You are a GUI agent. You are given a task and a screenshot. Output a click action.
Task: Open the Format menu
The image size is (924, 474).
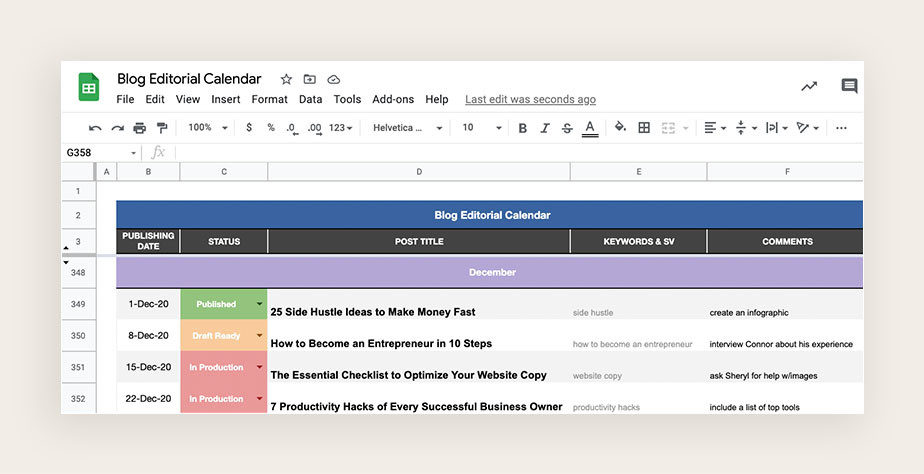pyautogui.click(x=269, y=99)
